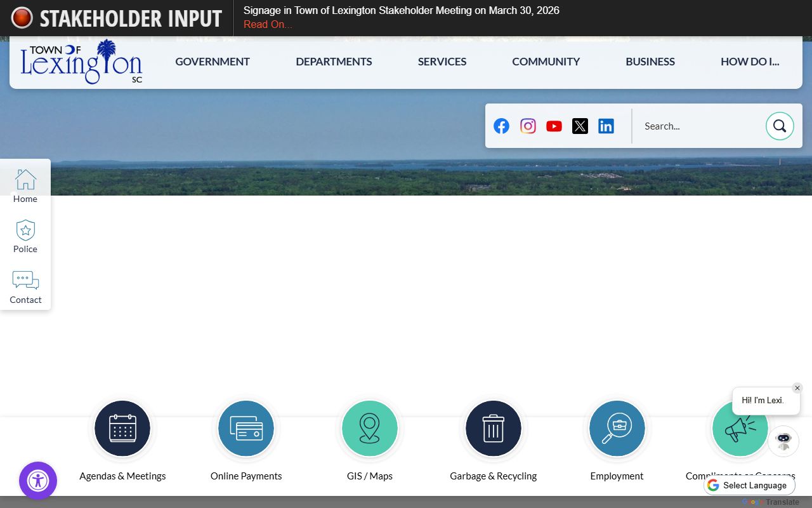Open the GIS / Maps pin icon
Image resolution: width=812 pixels, height=508 pixels.
pos(370,429)
